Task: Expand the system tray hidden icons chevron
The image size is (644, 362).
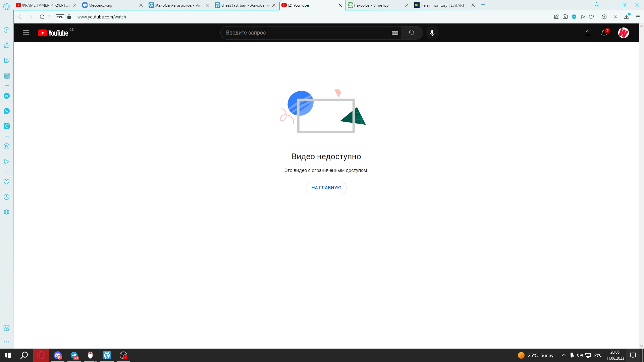Action: coord(563,355)
